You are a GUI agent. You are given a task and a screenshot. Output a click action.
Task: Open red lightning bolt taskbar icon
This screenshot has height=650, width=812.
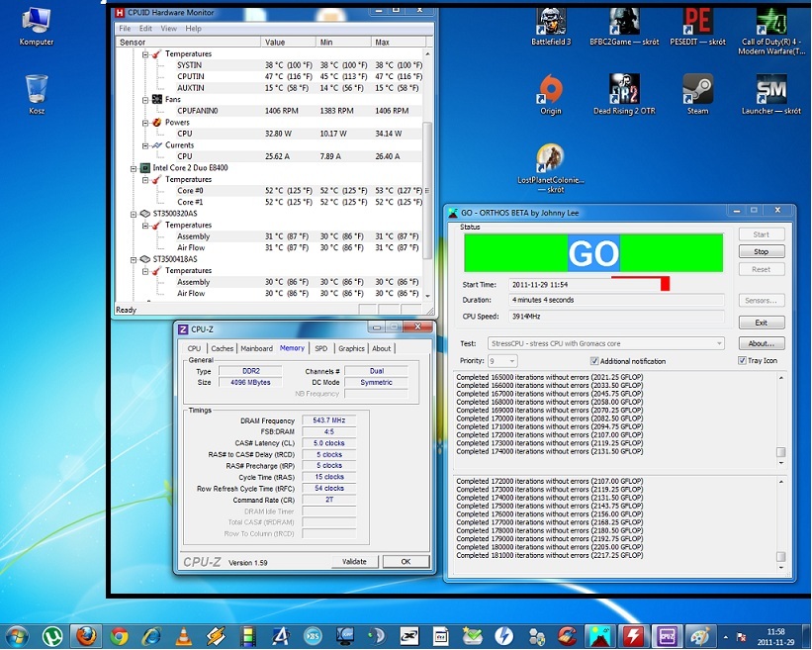[x=633, y=636]
